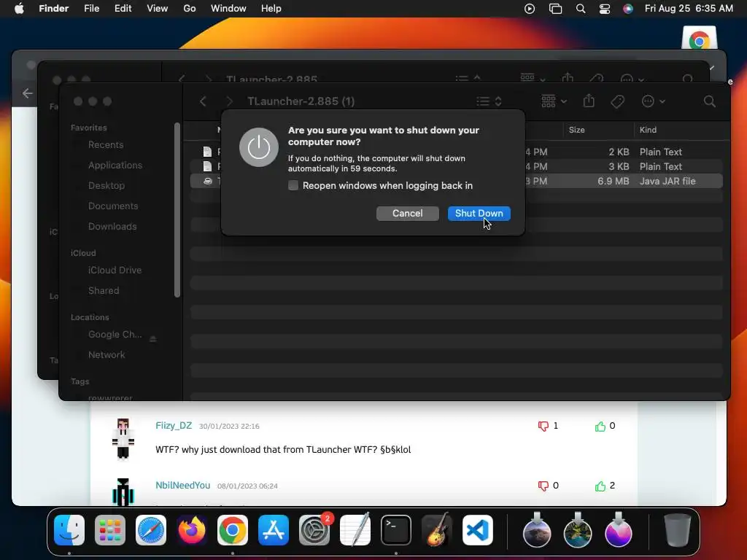Screen dimensions: 747x560
Task: Click the Tag icon in the front Finder toolbar
Action: (x=617, y=101)
